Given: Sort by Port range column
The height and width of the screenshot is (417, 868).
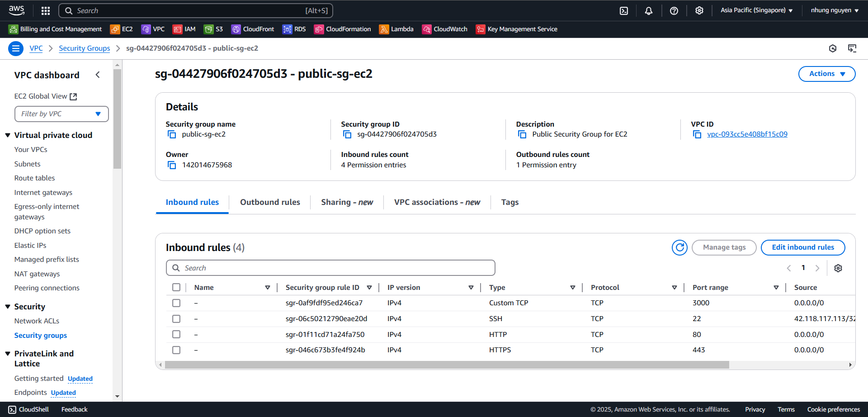Looking at the screenshot, I should [x=776, y=288].
